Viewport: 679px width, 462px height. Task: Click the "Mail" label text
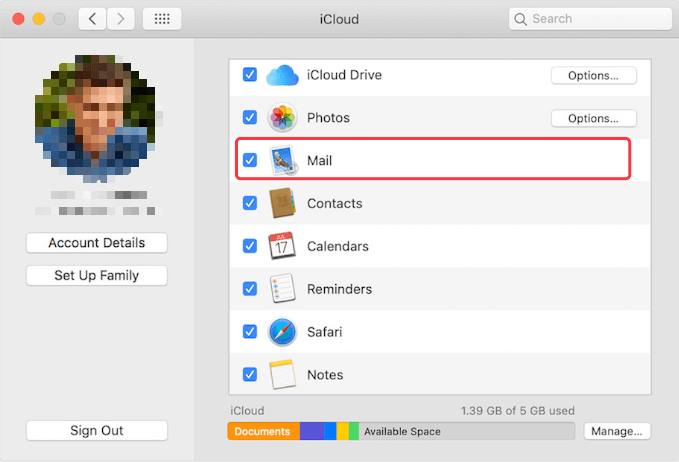[320, 161]
